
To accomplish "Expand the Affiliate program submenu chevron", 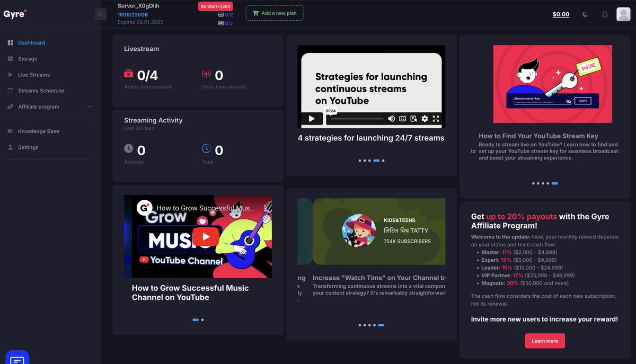I will pyautogui.click(x=90, y=106).
